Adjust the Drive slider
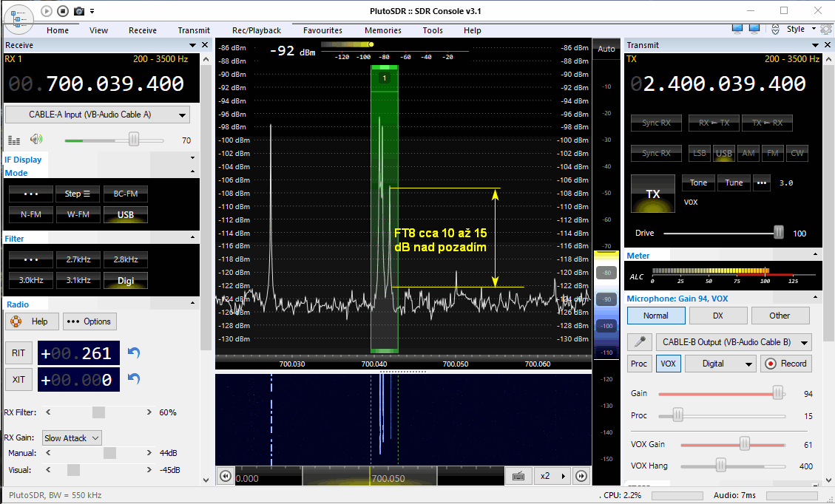Viewport: 835px width, 504px height. [x=778, y=233]
